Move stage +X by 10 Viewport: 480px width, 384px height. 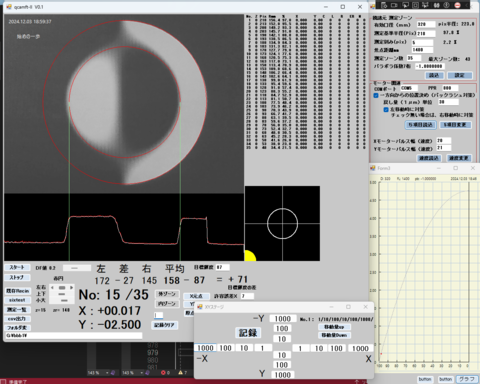[x=319, y=348]
